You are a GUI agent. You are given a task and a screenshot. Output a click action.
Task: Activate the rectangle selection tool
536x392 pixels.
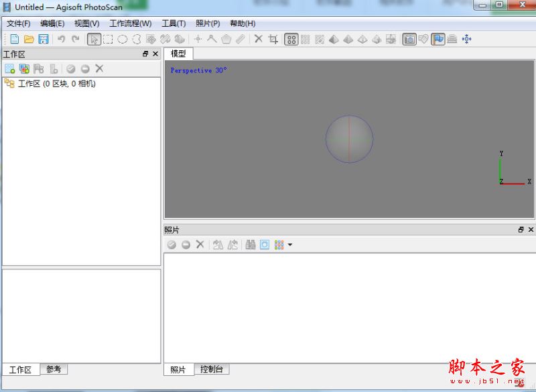pyautogui.click(x=108, y=39)
